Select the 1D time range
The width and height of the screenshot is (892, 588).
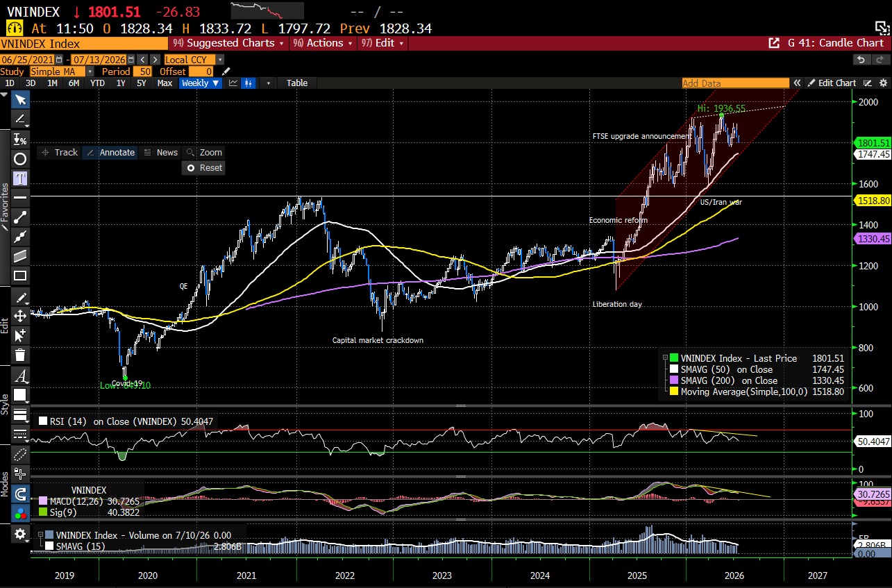tap(10, 83)
